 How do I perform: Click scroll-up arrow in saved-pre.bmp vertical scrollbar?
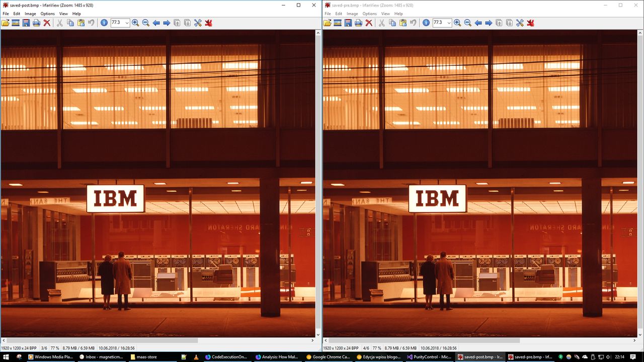[640, 32]
